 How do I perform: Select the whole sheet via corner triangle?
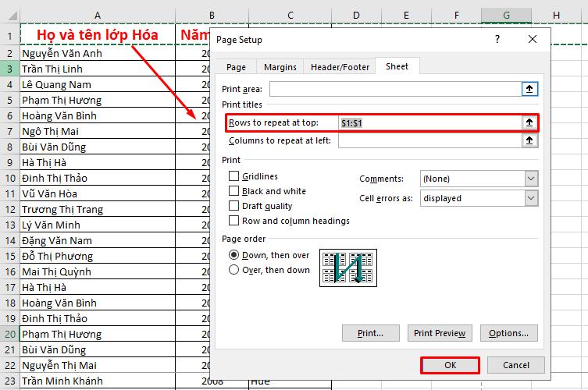coord(11,16)
